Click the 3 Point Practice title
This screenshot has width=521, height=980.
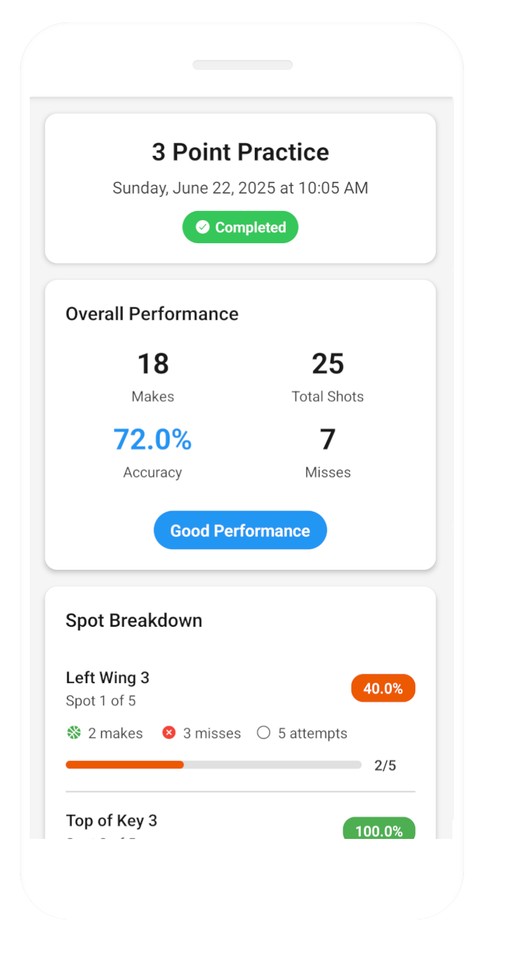[240, 152]
